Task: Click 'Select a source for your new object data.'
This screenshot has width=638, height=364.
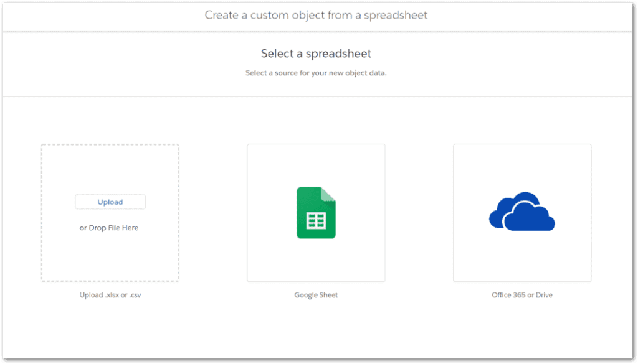Action: coord(316,73)
